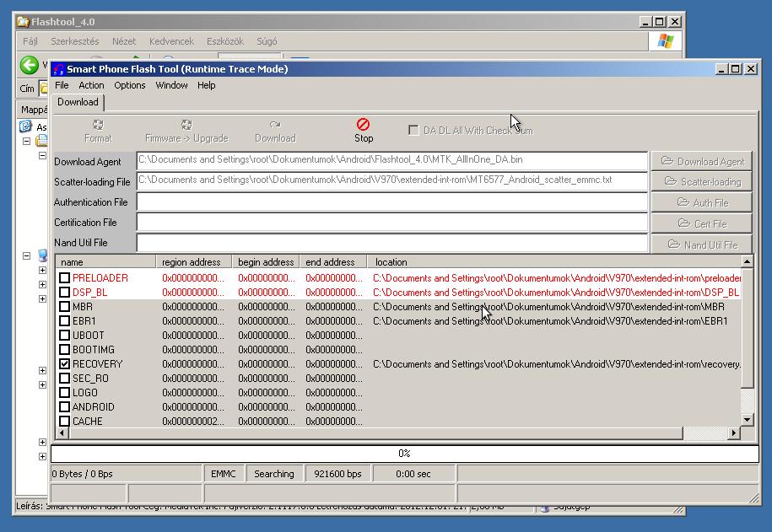Click the EMMC status bar entry
772x532 pixels.
(x=224, y=474)
